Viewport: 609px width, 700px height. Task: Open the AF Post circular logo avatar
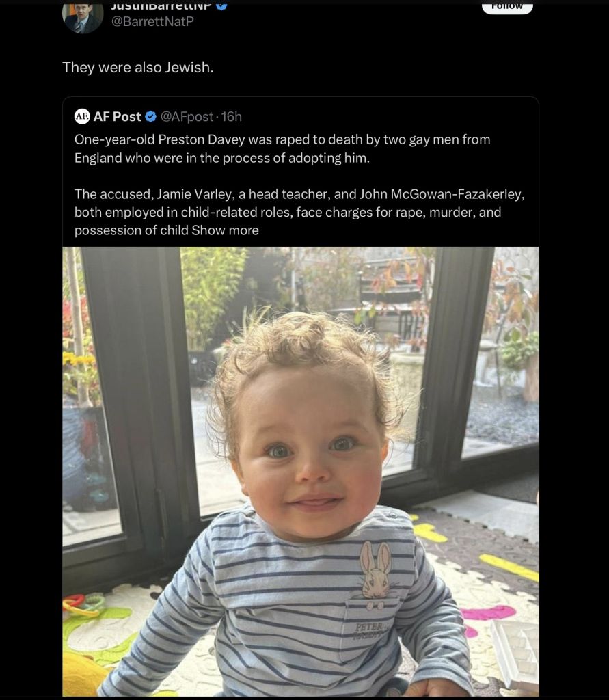[82, 116]
